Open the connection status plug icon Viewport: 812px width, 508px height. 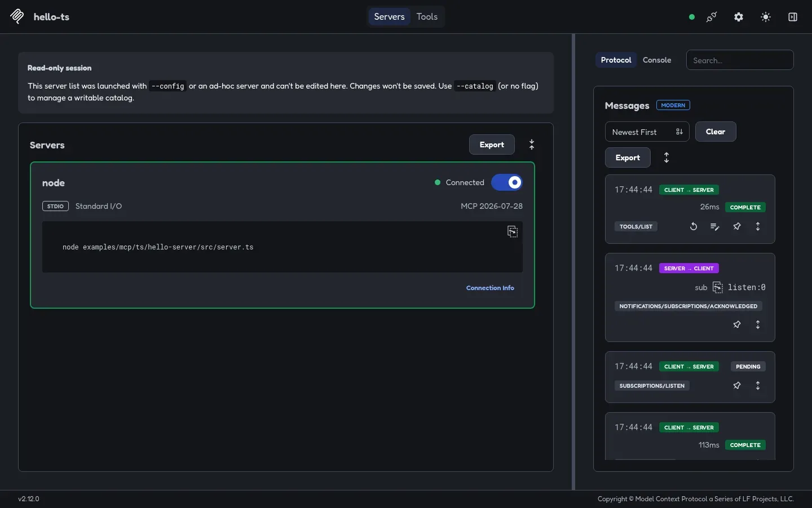[x=712, y=17]
